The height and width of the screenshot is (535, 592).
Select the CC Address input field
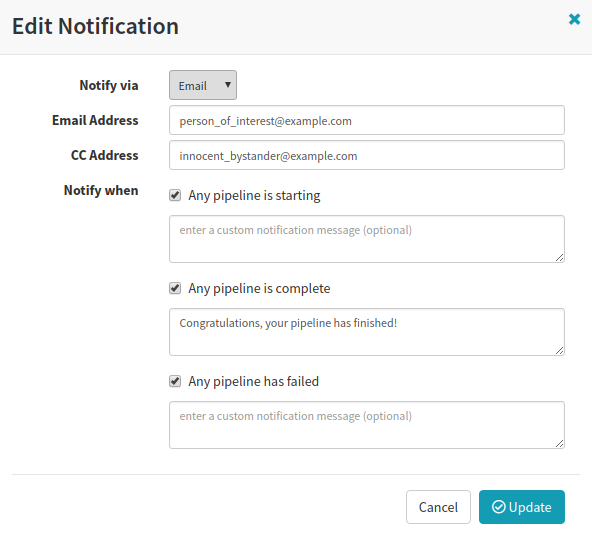point(367,155)
